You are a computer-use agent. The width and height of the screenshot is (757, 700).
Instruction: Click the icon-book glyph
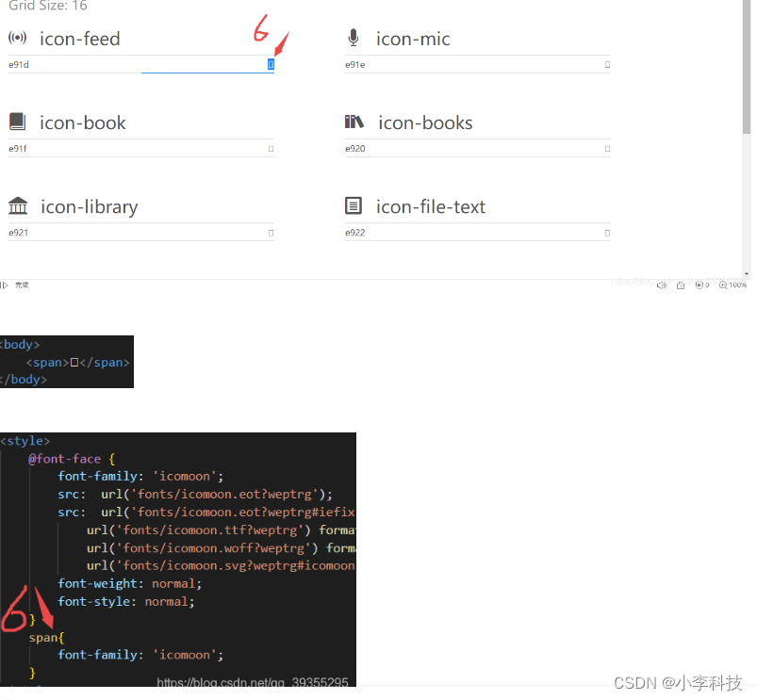[x=18, y=122]
